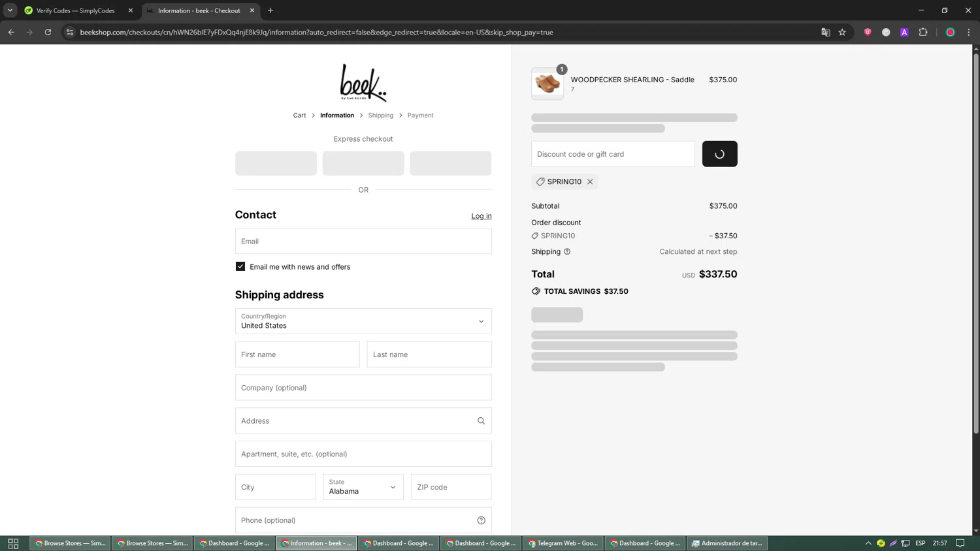Click the phone field help icon
The height and width of the screenshot is (551, 980).
[x=481, y=520]
